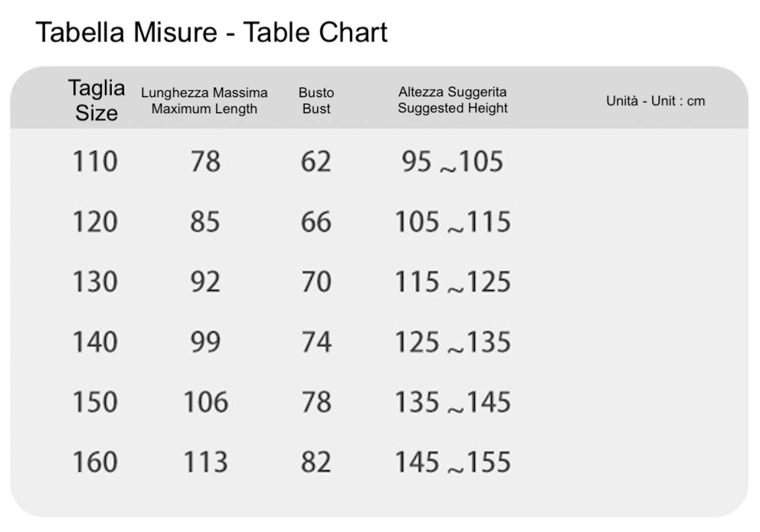Select bust value 62
This screenshot has width=760, height=532.
[x=316, y=162]
